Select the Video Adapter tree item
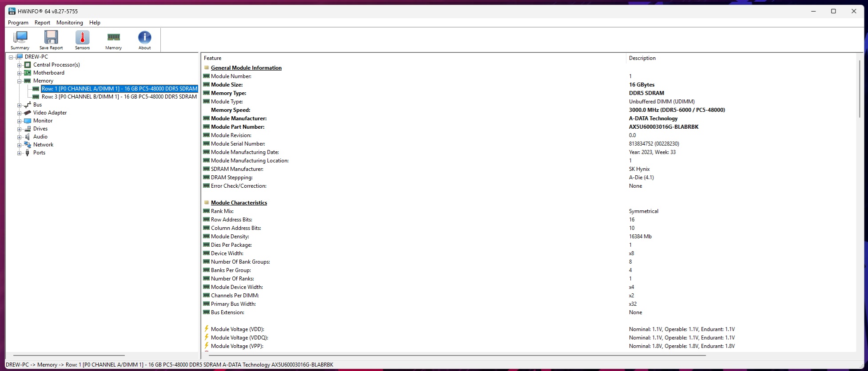The width and height of the screenshot is (868, 371). (50, 113)
